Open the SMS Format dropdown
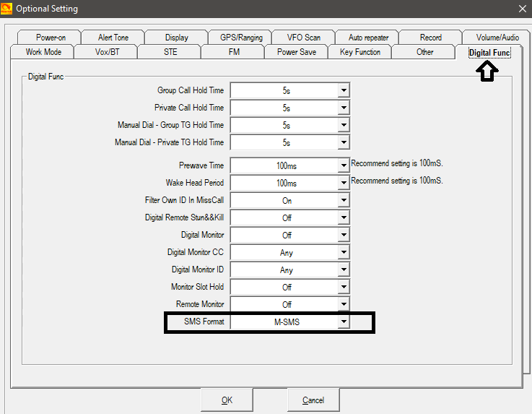532x414 pixels. (x=344, y=322)
